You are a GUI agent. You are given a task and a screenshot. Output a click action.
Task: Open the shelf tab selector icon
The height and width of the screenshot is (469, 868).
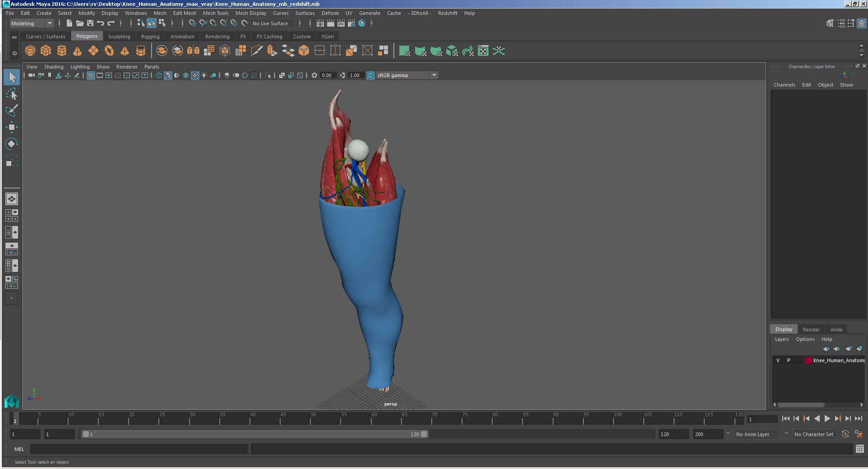point(14,37)
